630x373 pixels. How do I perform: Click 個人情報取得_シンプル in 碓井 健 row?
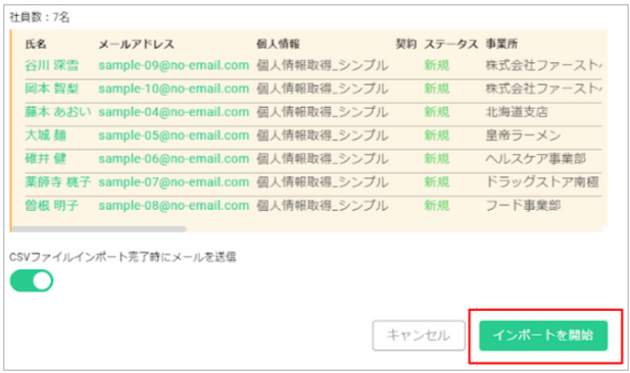click(322, 158)
